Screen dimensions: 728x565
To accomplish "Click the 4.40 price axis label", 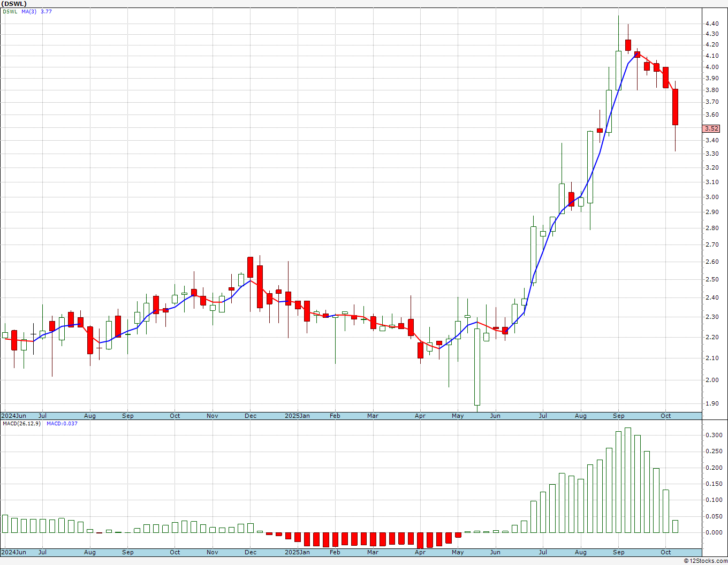I will point(712,24).
